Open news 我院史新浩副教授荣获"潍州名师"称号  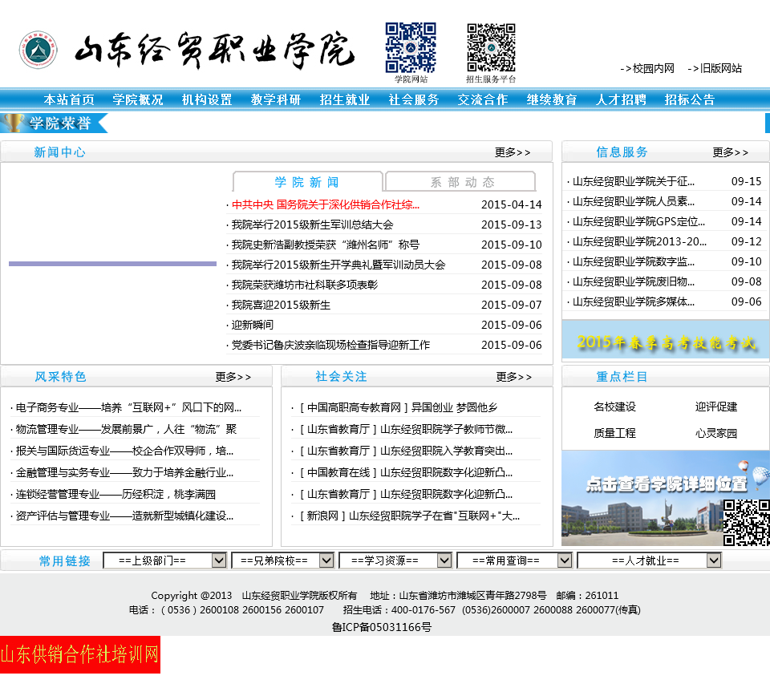click(325, 245)
